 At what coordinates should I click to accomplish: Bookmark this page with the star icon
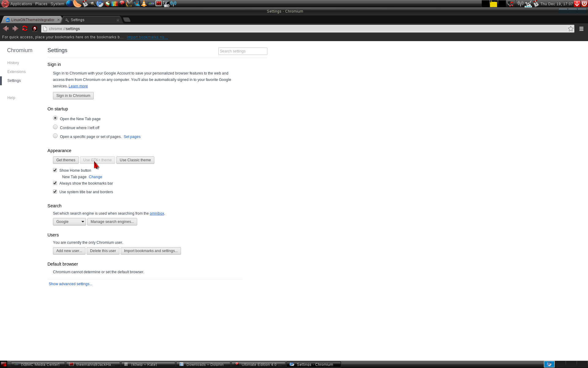(x=571, y=29)
